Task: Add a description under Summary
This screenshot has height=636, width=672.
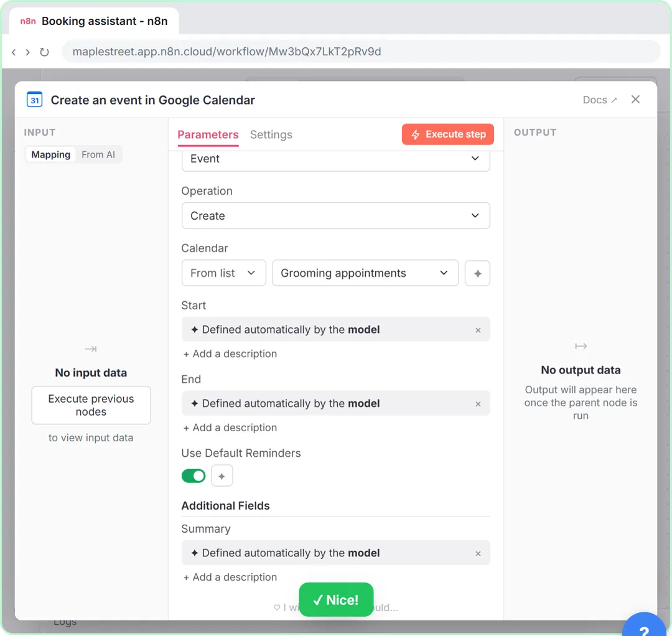Action: (x=230, y=577)
